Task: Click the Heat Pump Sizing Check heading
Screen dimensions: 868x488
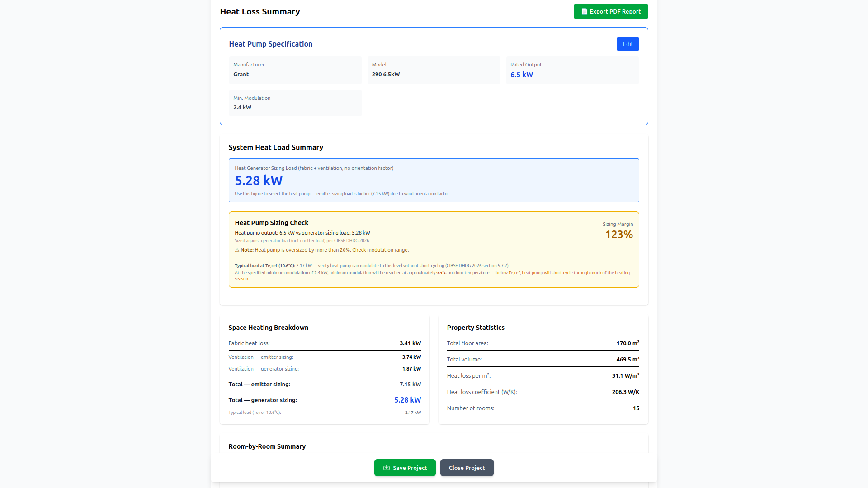Action: (271, 223)
